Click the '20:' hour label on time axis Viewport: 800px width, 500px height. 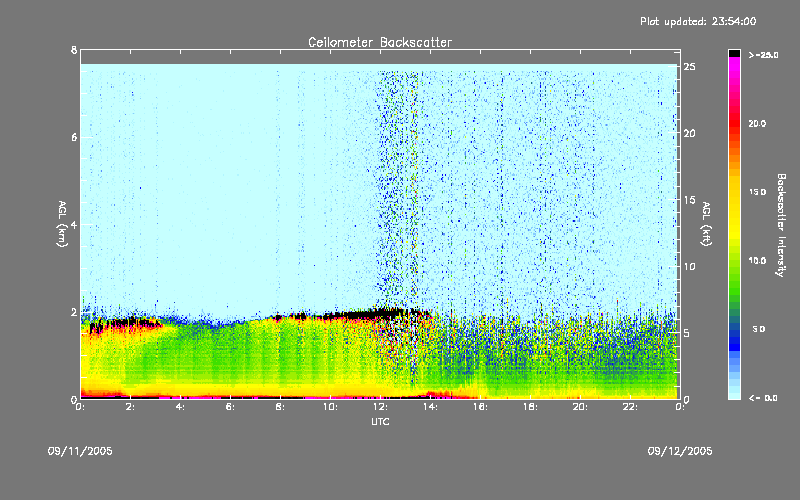[x=580, y=407]
